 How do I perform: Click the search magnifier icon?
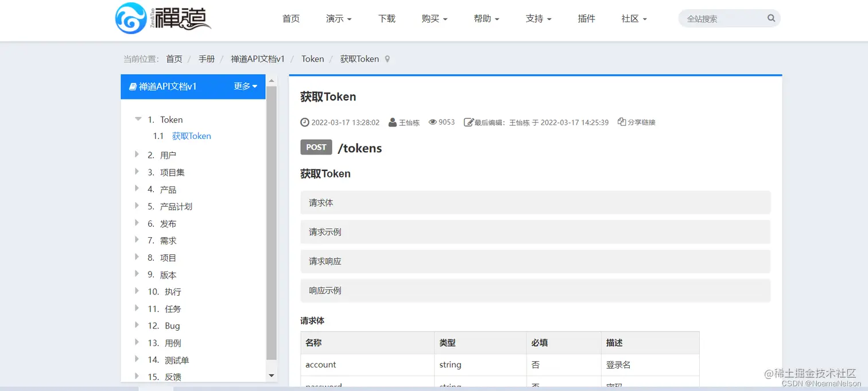771,18
